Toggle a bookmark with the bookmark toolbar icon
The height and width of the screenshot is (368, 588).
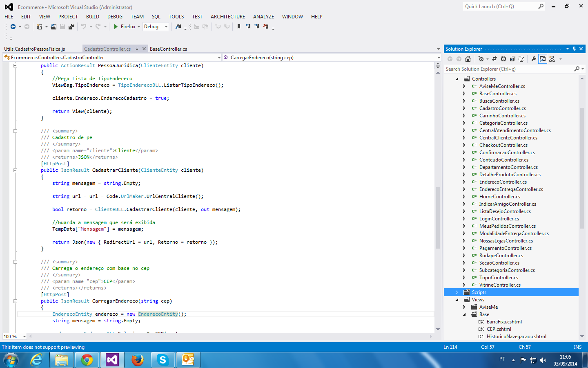[x=239, y=27]
